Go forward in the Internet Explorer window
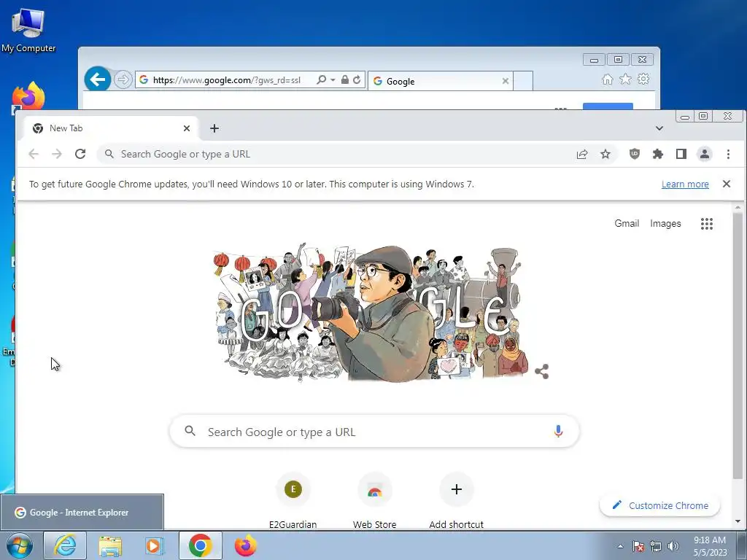This screenshot has width=747, height=560. coord(123,79)
